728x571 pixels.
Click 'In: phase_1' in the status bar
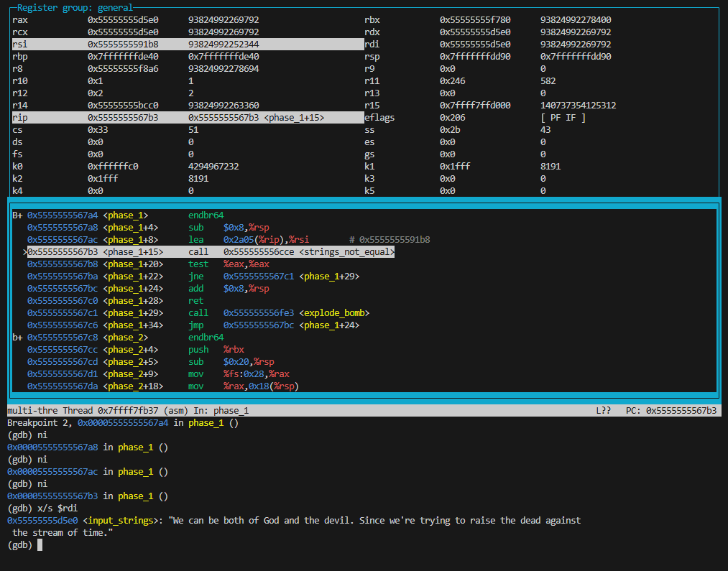pos(220,411)
